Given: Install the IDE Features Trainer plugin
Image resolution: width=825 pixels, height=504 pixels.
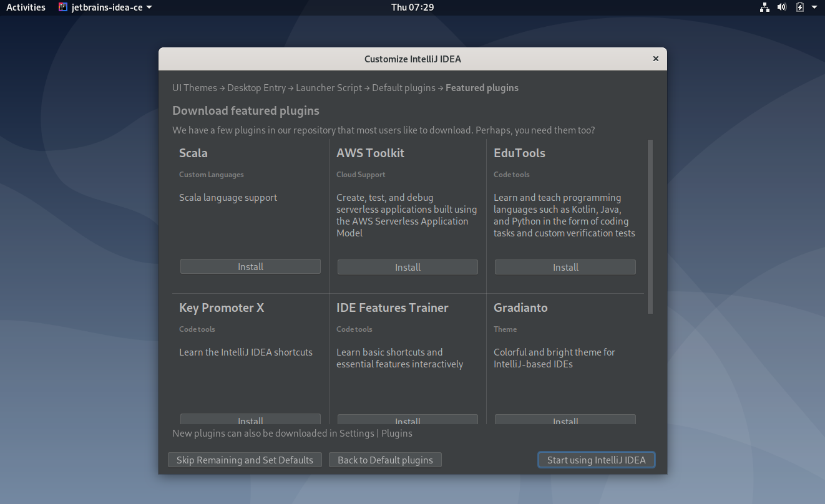Looking at the screenshot, I should pyautogui.click(x=408, y=419).
